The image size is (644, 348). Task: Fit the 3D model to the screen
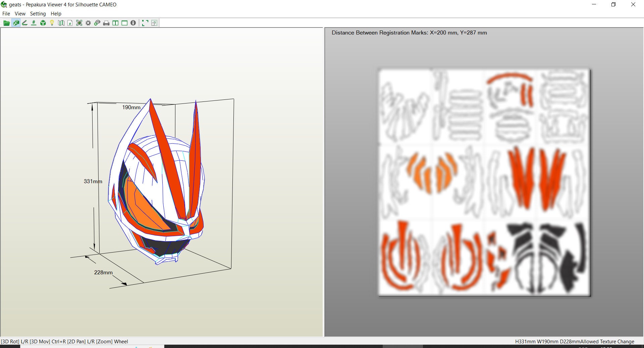coord(145,23)
